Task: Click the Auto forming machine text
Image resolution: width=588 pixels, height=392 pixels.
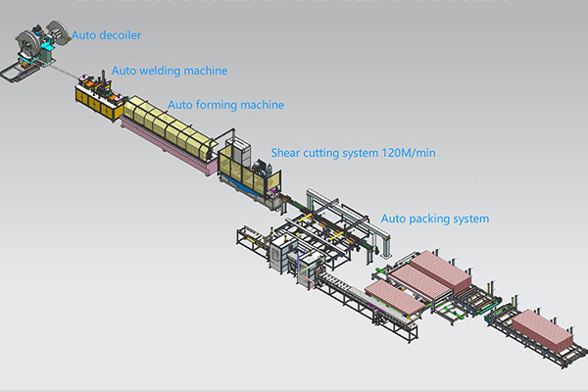Action: 225,105
